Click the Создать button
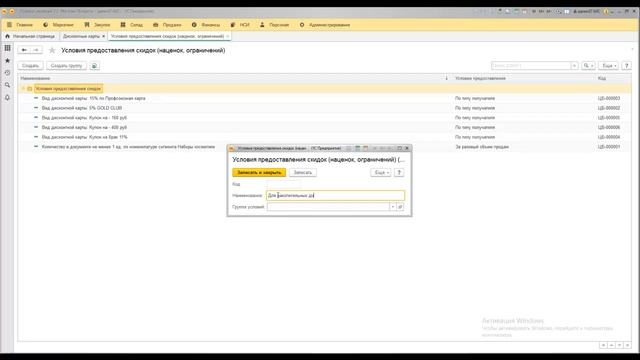 (31, 66)
